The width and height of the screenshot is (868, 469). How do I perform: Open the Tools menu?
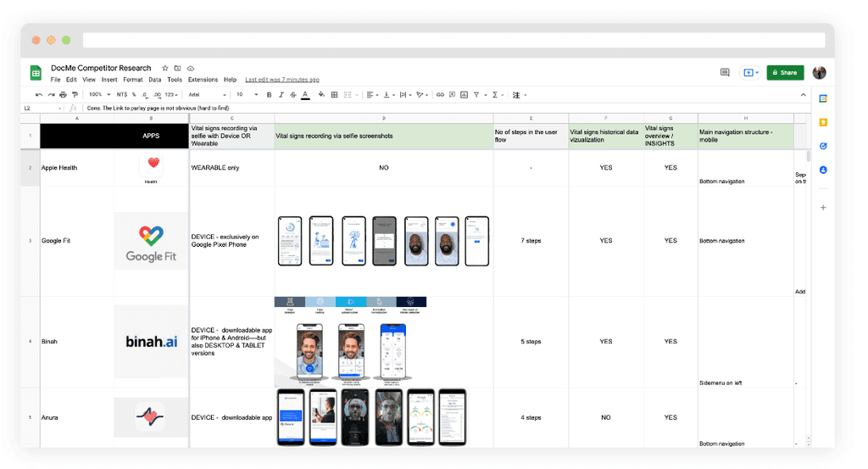coord(175,80)
